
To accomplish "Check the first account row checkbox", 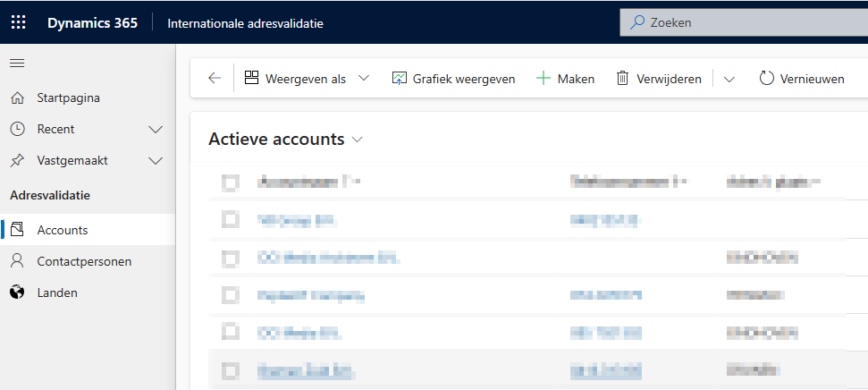I will pos(230,218).
